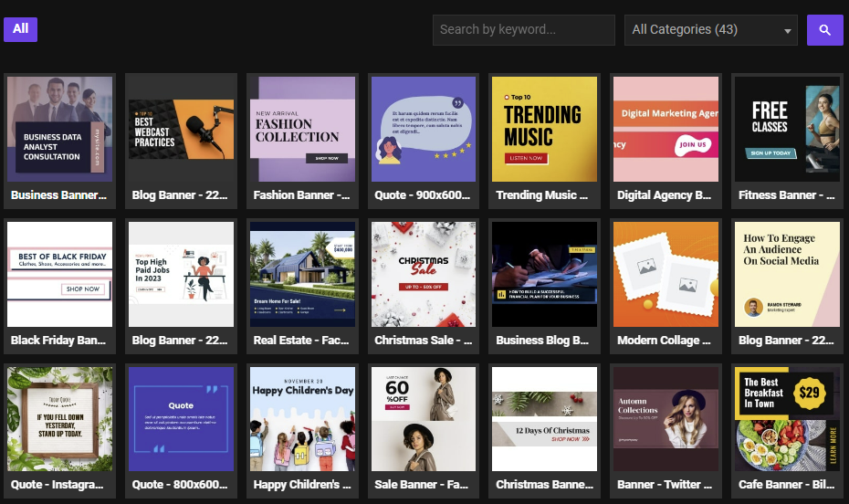Click the 'Cafe Banner - Bil...' title text
Viewport: 849px width, 504px height.
786,485
